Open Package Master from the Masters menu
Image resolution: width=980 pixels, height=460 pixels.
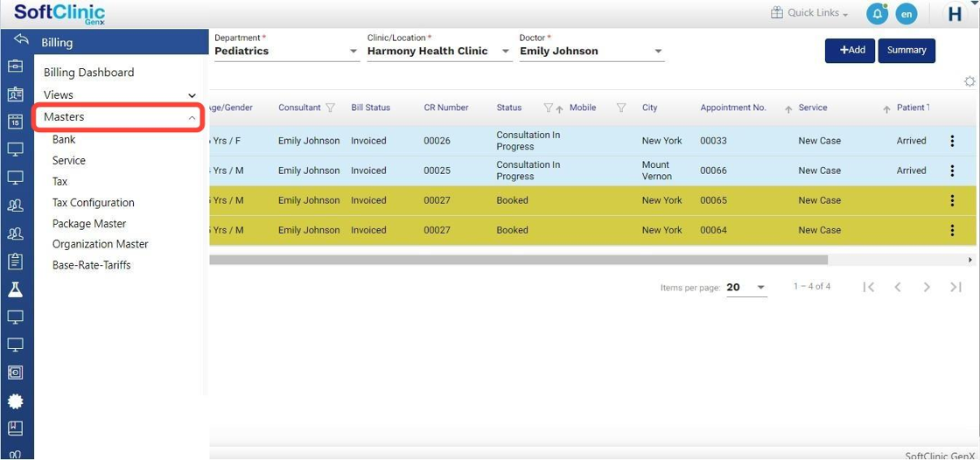[89, 224]
